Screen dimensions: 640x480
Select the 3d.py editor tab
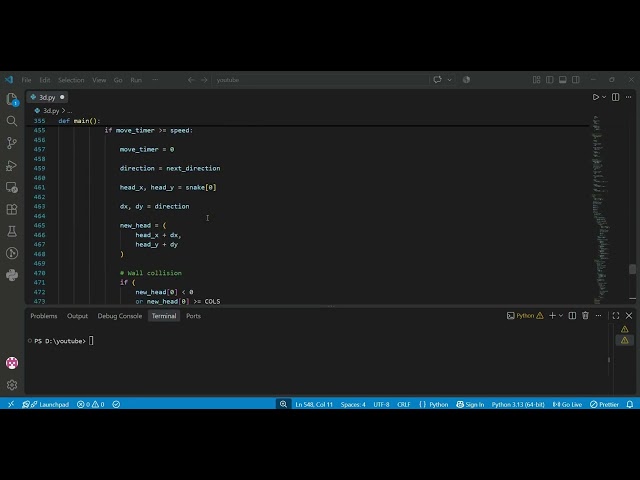47,97
